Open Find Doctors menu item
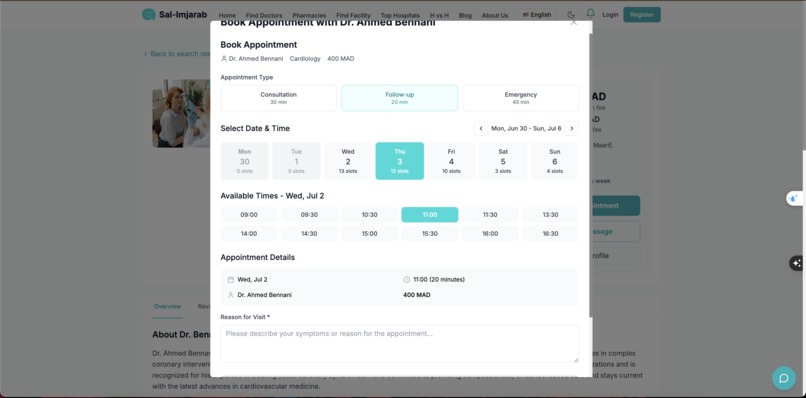This screenshot has height=398, width=806. 264,15
